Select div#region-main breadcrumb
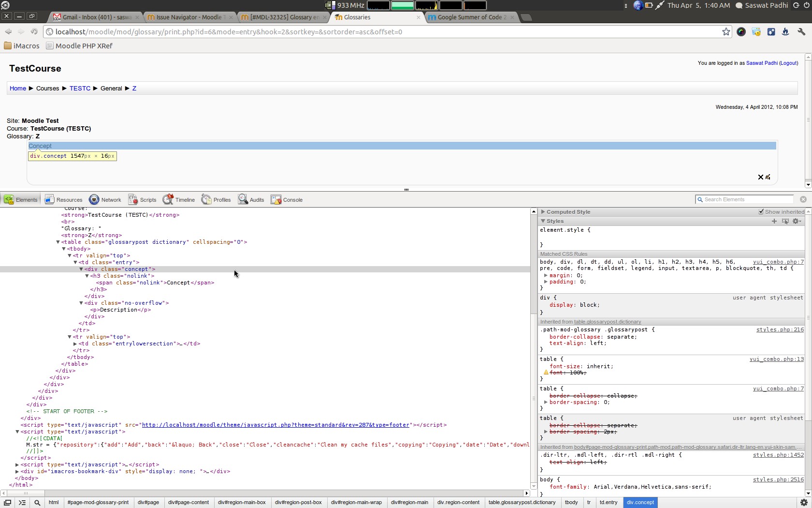812x508 pixels. pos(409,503)
